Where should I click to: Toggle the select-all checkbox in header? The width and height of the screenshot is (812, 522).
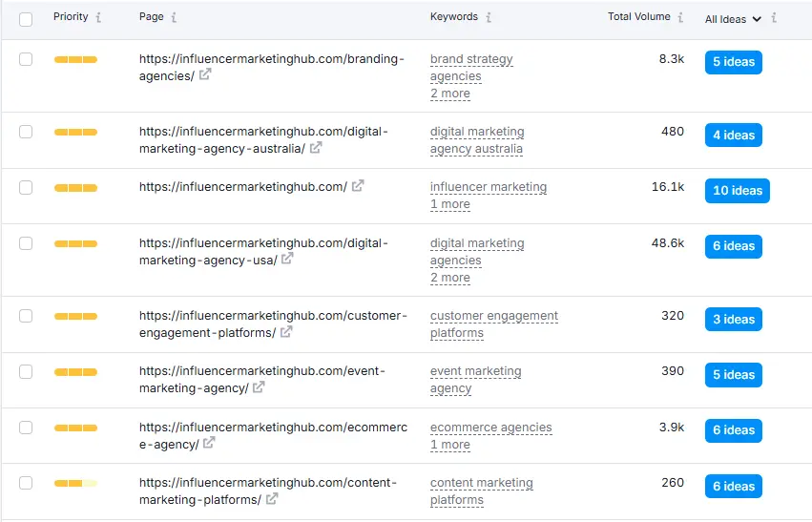coord(26,18)
